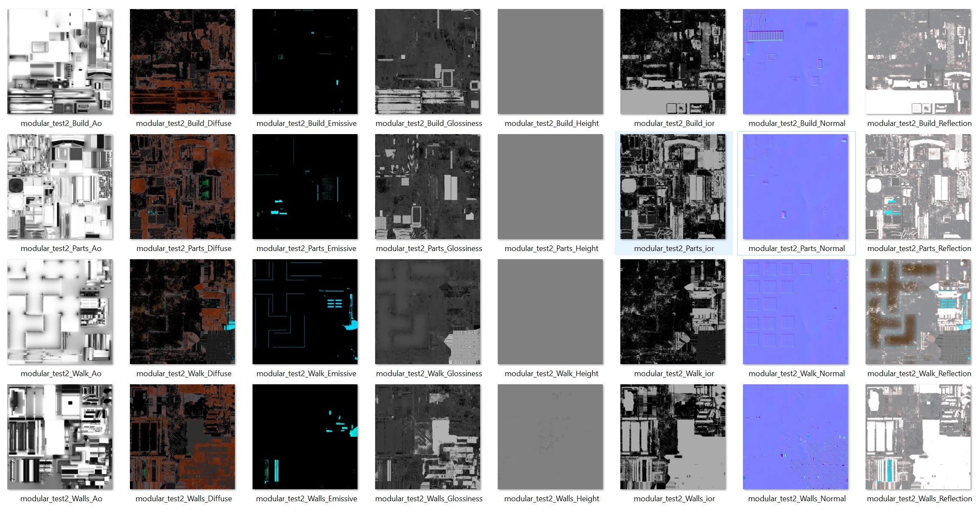Click the modular_test2_Walls_Emissive file name label
This screenshot has height=515, width=980.
pos(306,499)
